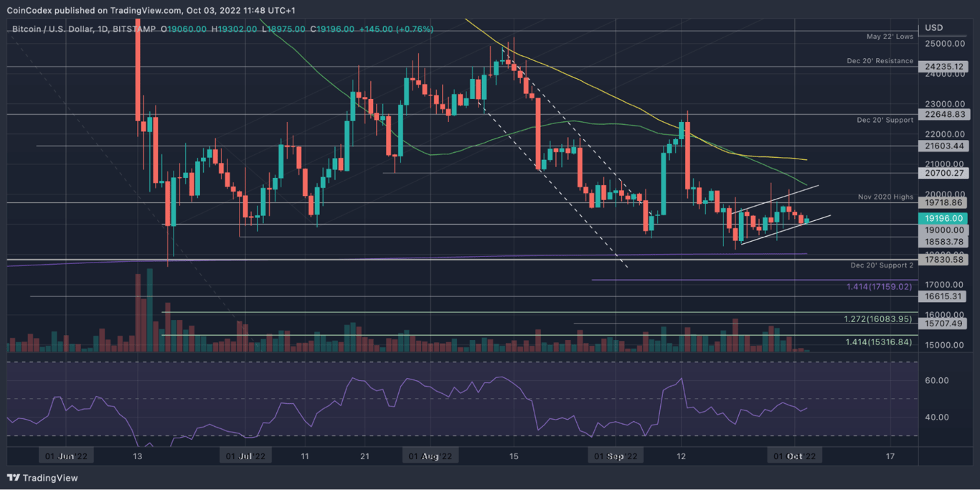Click the 01 Sep '22 date label
This screenshot has height=490, width=980.
(x=616, y=455)
